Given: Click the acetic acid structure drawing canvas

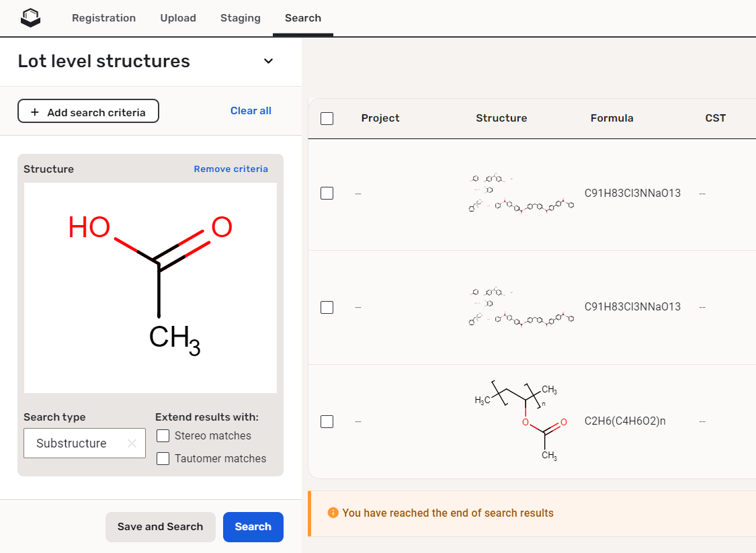Looking at the screenshot, I should click(x=150, y=288).
